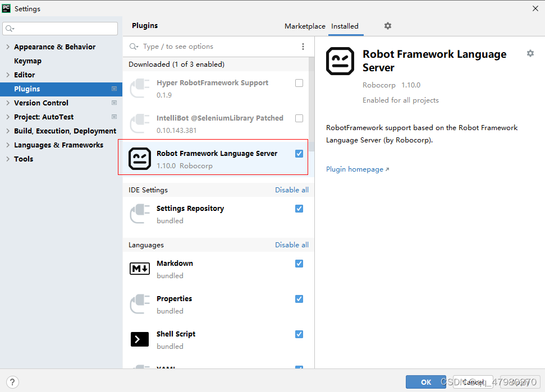This screenshot has width=545, height=392.
Task: Click the Markdown plugin icon
Action: point(140,269)
